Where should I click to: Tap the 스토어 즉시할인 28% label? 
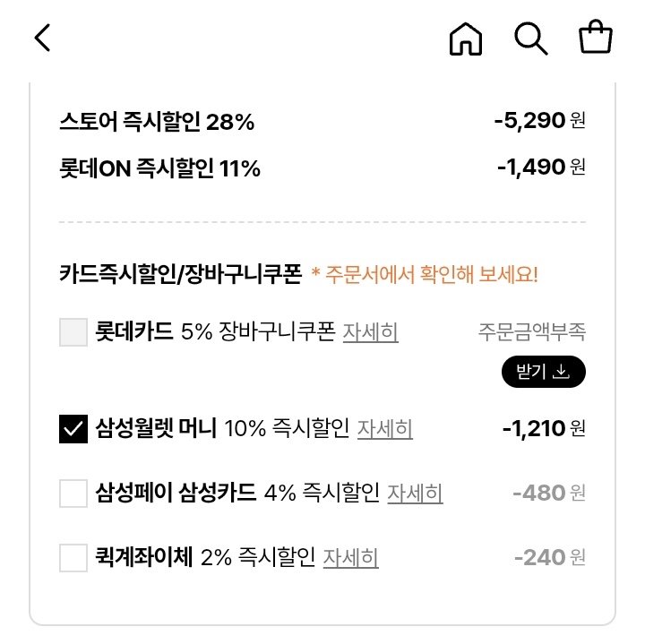157,122
